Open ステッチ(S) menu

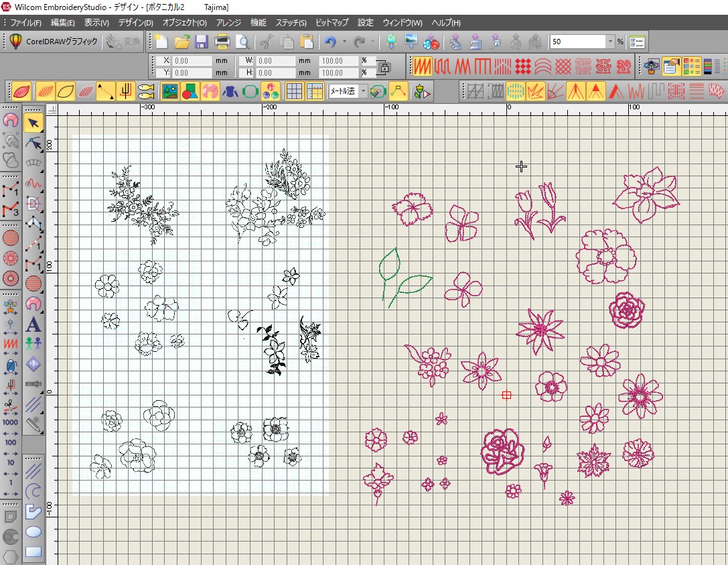click(x=291, y=22)
